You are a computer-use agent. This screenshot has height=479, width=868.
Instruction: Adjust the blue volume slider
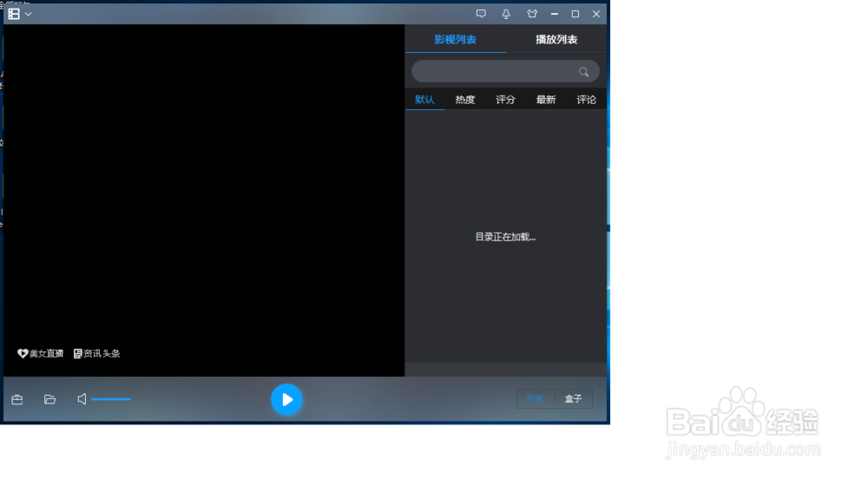click(111, 399)
